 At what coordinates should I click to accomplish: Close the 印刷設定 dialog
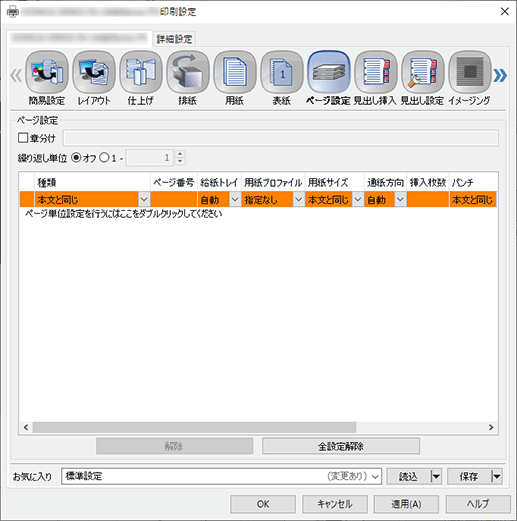pos(505,12)
